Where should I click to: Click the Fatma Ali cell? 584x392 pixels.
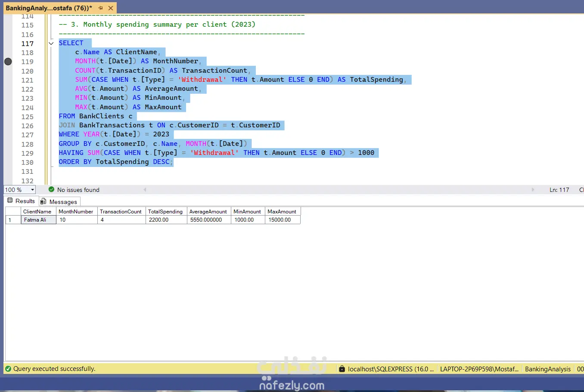point(38,220)
